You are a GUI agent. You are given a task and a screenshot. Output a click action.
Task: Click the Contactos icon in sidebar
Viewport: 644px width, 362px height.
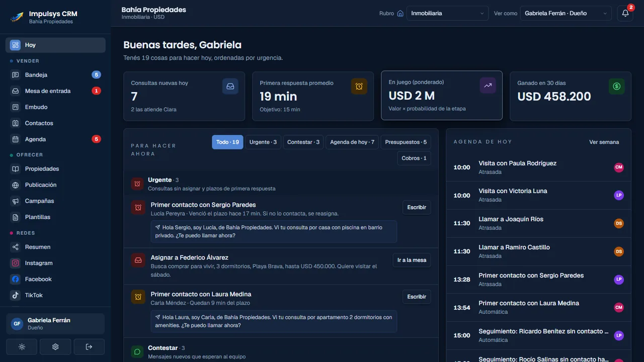point(16,123)
